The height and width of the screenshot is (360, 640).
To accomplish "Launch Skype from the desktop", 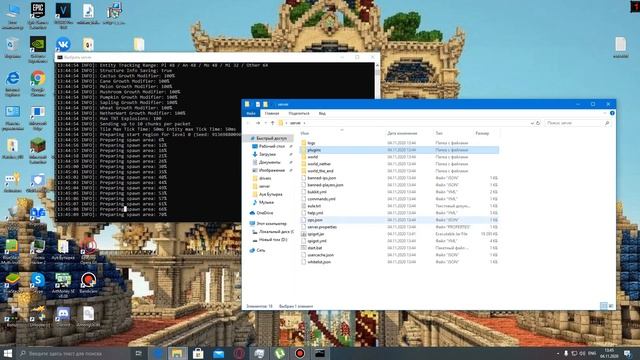I will [38, 283].
